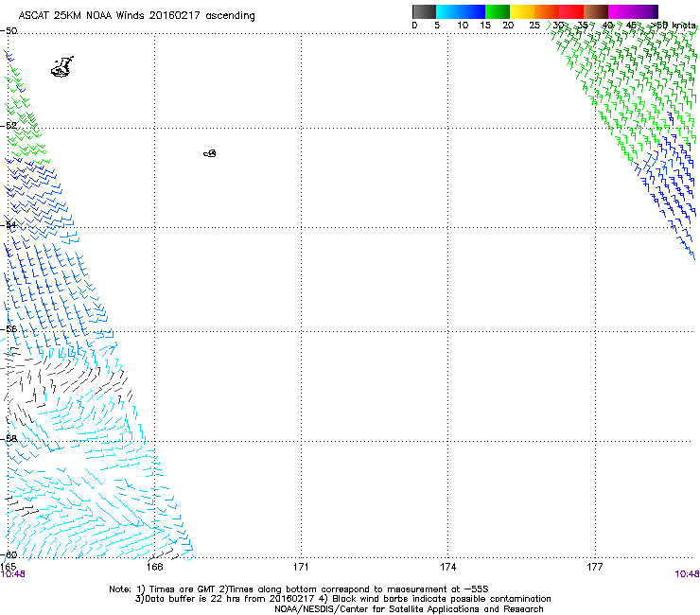Screen dimensions: 700x615
Task: Click the latitude label '-50'
Action: 9,31
